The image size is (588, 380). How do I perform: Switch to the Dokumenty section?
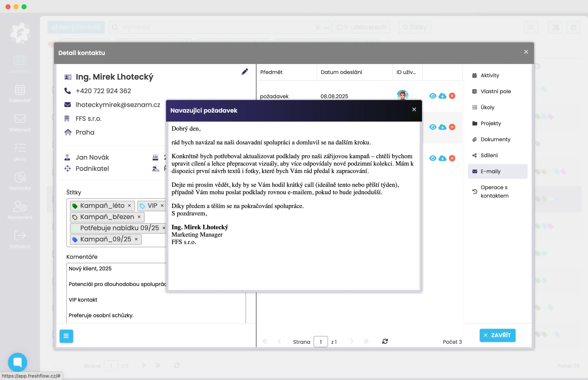(x=495, y=139)
